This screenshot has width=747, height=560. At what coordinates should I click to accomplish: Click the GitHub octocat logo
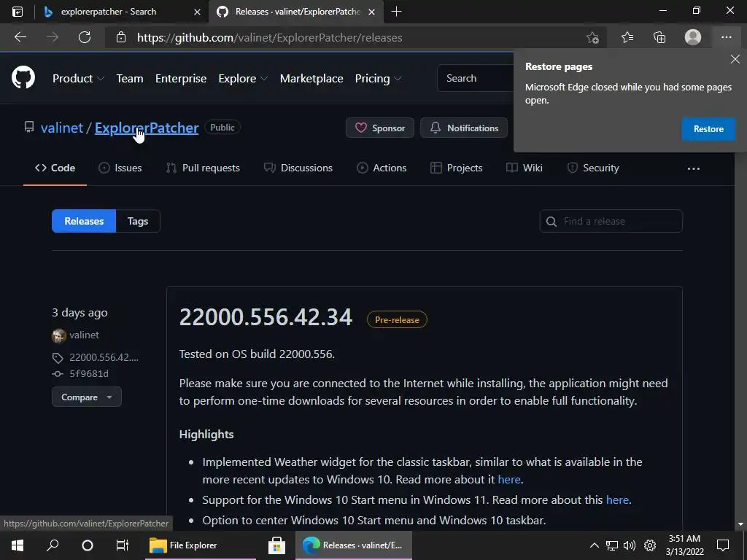[23, 77]
